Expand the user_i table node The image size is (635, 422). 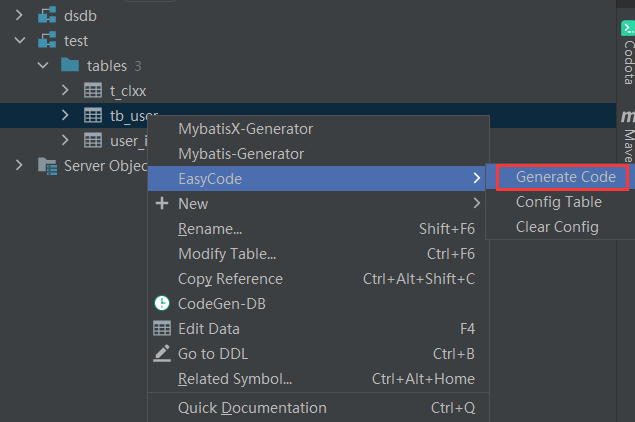coord(65,140)
